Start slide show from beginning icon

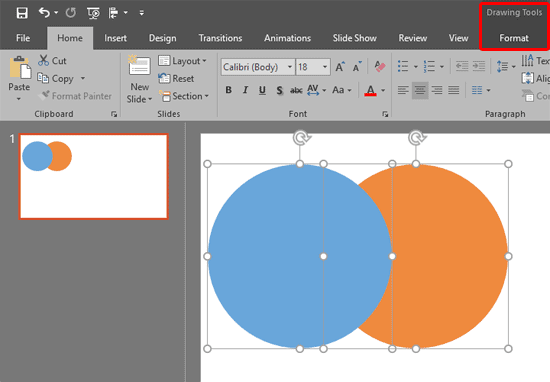coord(93,13)
